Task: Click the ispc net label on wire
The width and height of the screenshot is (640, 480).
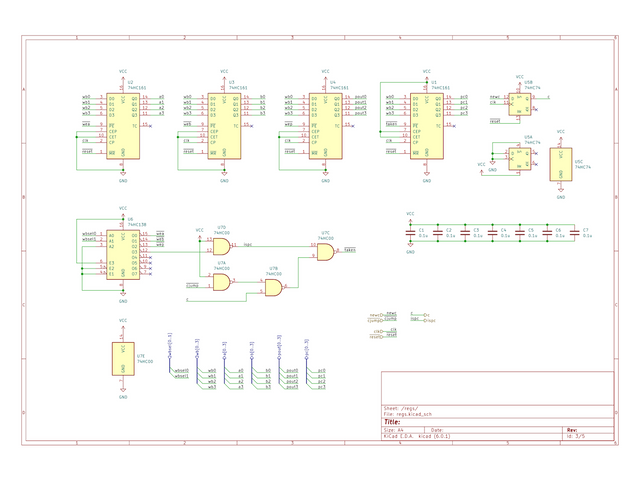Action: point(247,244)
